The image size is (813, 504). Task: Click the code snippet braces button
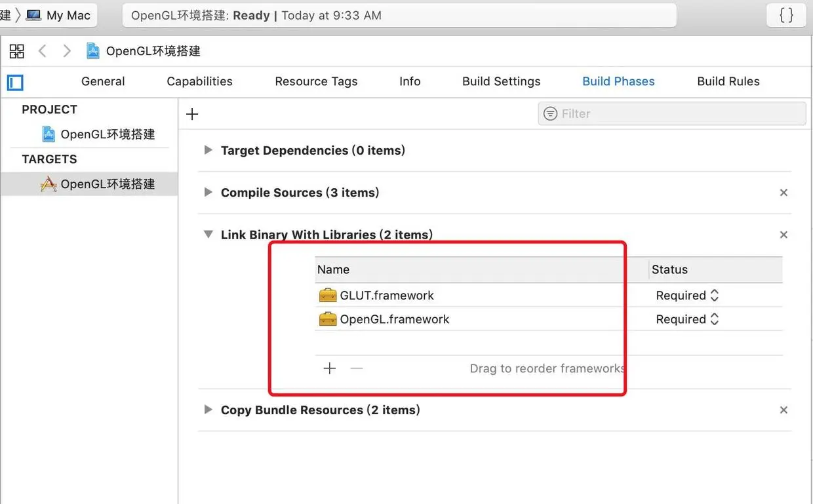pos(786,15)
